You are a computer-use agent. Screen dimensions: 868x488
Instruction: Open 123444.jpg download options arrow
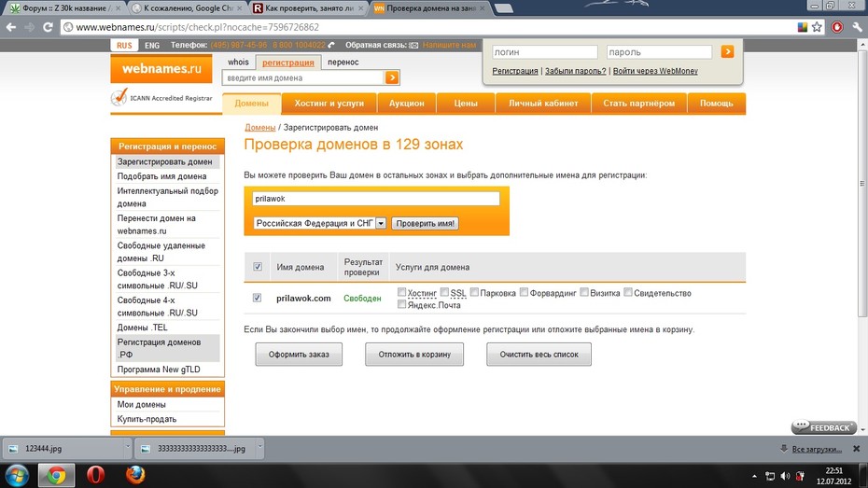pyautogui.click(x=127, y=447)
